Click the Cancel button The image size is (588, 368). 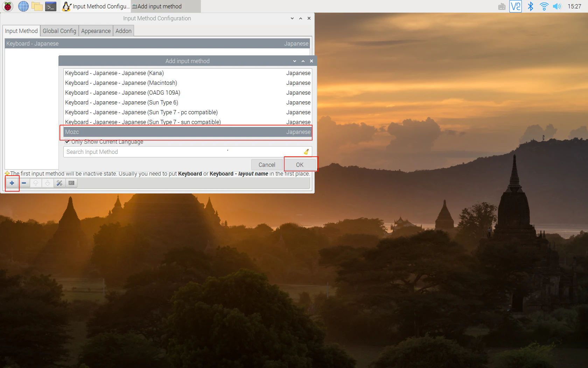coord(267,165)
